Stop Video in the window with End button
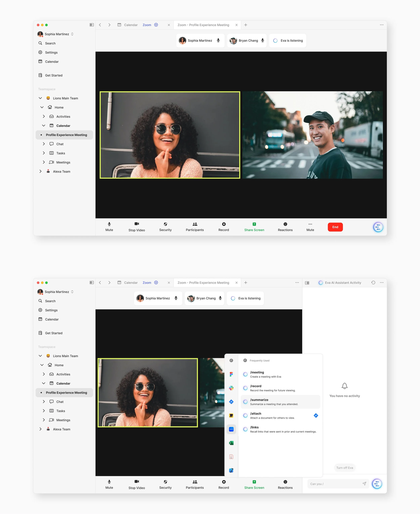 pyautogui.click(x=136, y=227)
